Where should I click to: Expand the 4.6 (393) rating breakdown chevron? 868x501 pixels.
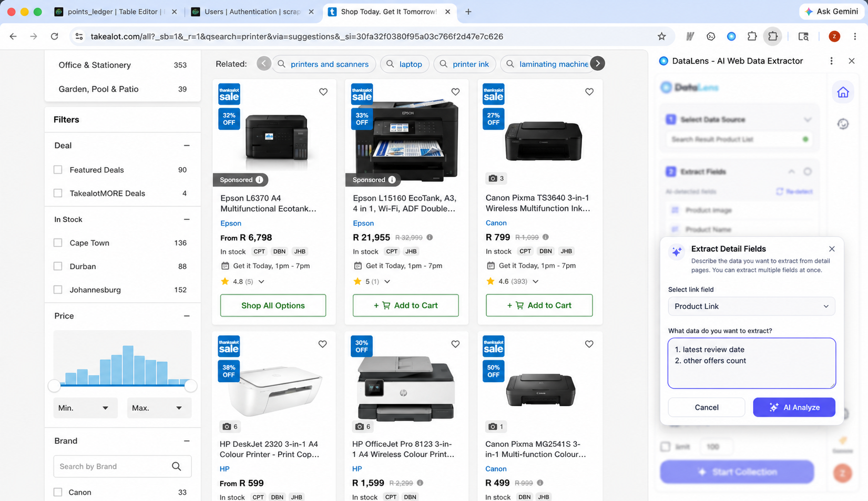(535, 282)
